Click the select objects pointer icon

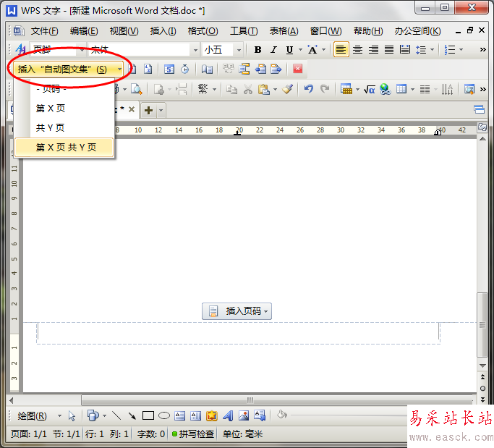(72, 416)
